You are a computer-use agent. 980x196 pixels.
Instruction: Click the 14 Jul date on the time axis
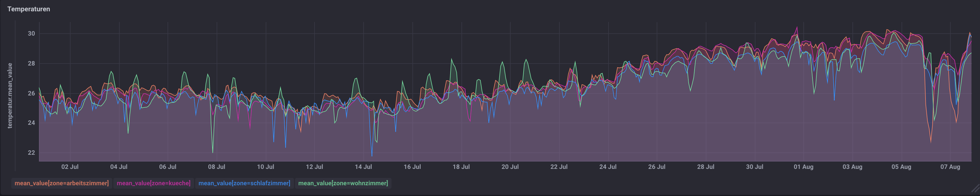[363, 167]
